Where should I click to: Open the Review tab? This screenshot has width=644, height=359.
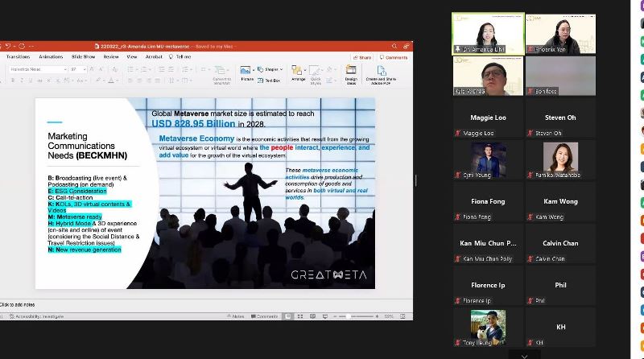[111, 56]
